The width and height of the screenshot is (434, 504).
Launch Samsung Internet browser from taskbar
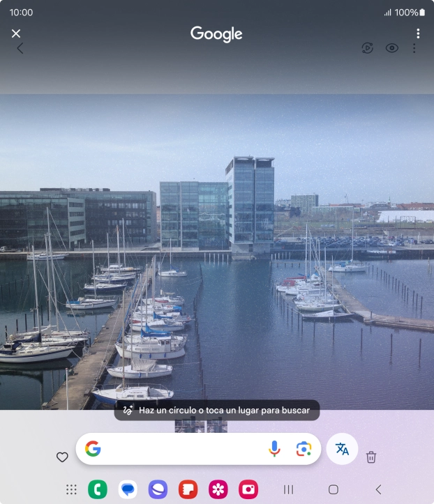158,489
